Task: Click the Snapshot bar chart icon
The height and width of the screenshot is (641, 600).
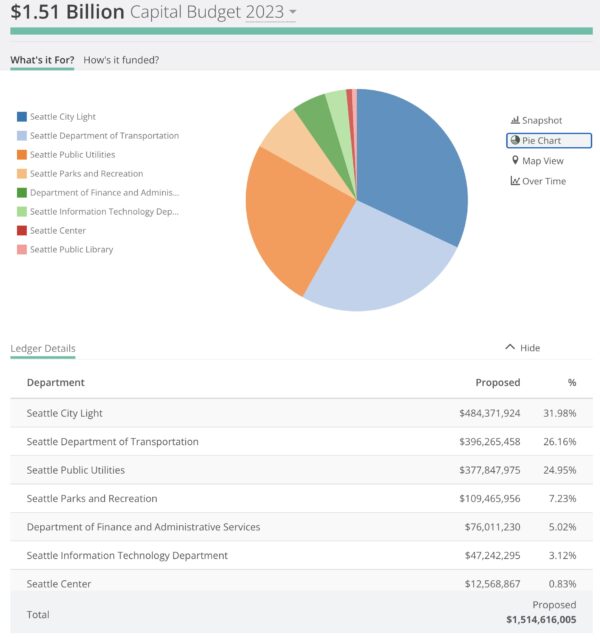Action: [x=516, y=120]
